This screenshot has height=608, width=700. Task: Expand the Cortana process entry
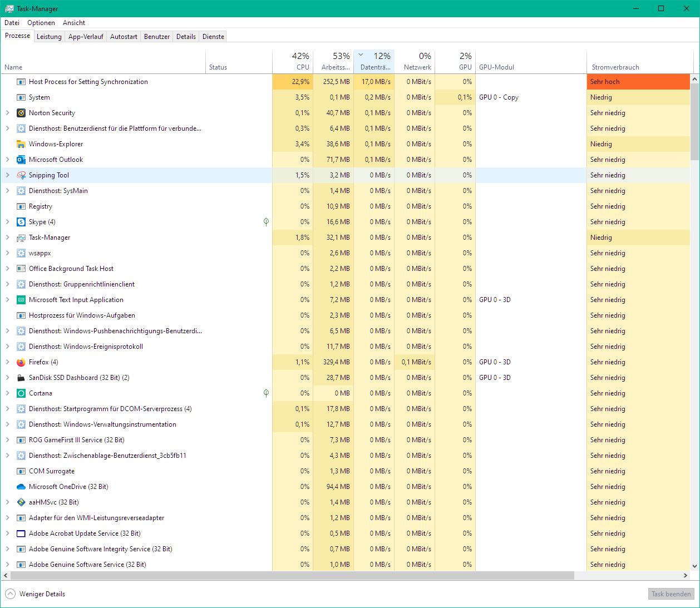click(x=7, y=393)
